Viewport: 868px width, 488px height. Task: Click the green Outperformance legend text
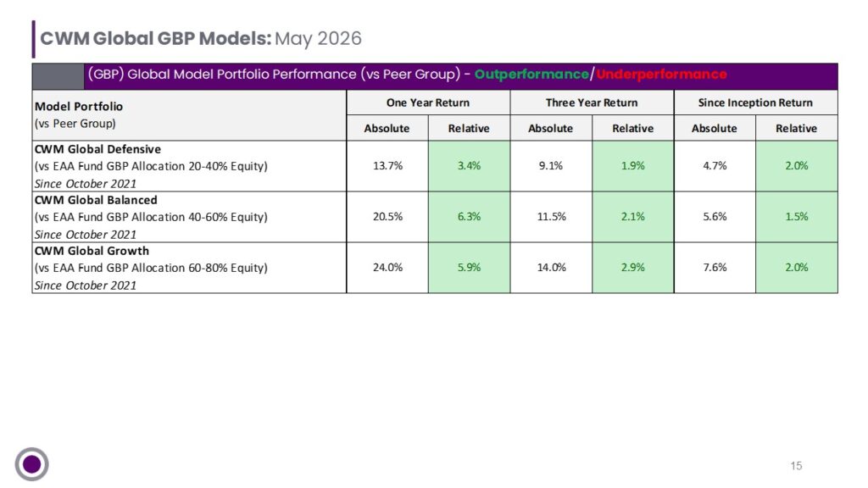tap(531, 75)
